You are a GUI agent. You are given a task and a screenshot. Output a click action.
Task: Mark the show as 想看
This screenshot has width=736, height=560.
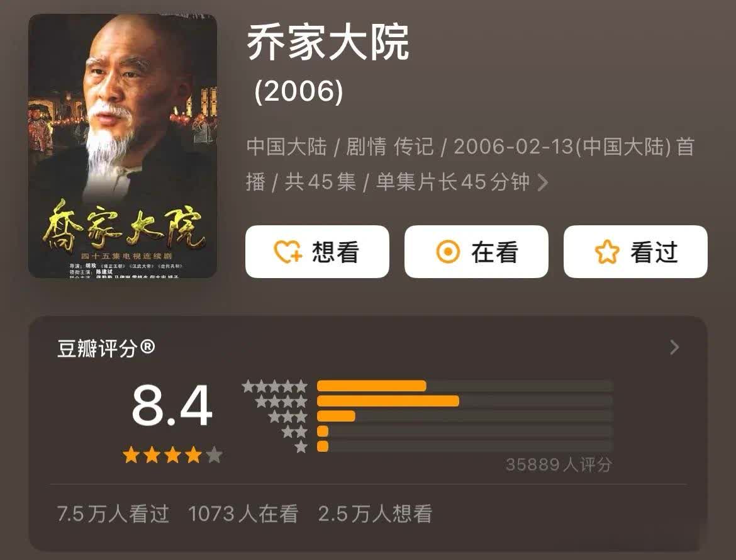click(x=317, y=252)
